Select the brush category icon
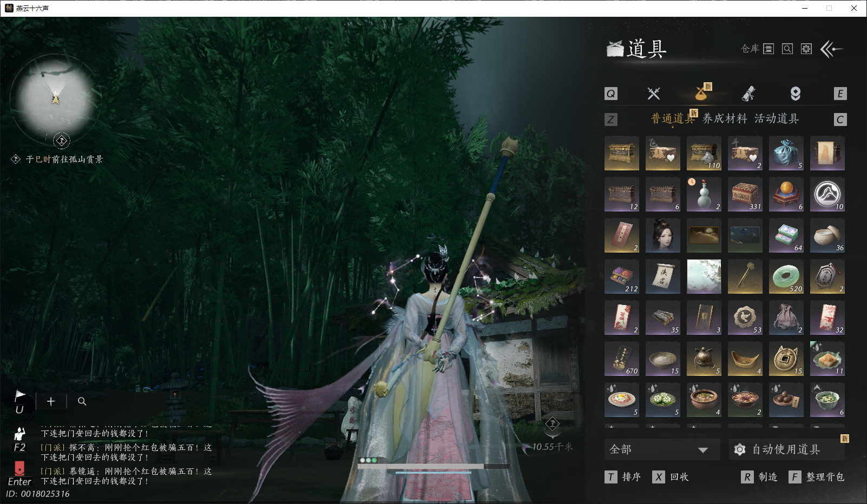The image size is (867, 504). pos(748,94)
